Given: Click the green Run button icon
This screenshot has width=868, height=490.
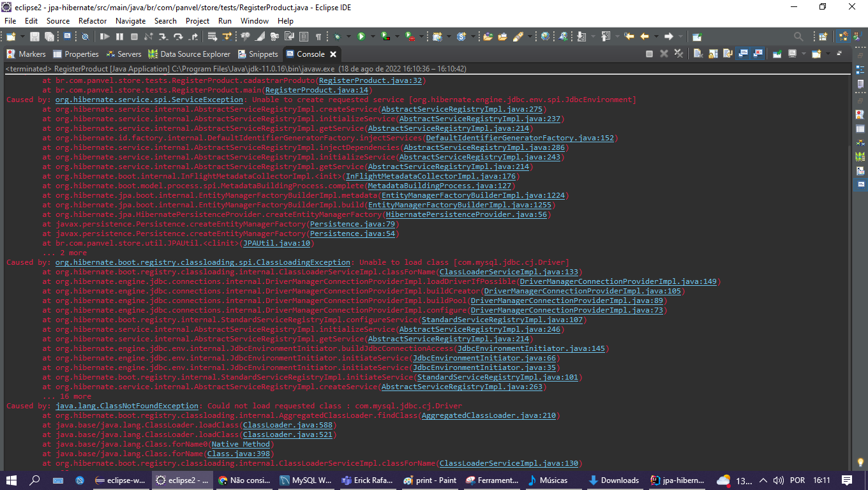Looking at the screenshot, I should tap(361, 36).
